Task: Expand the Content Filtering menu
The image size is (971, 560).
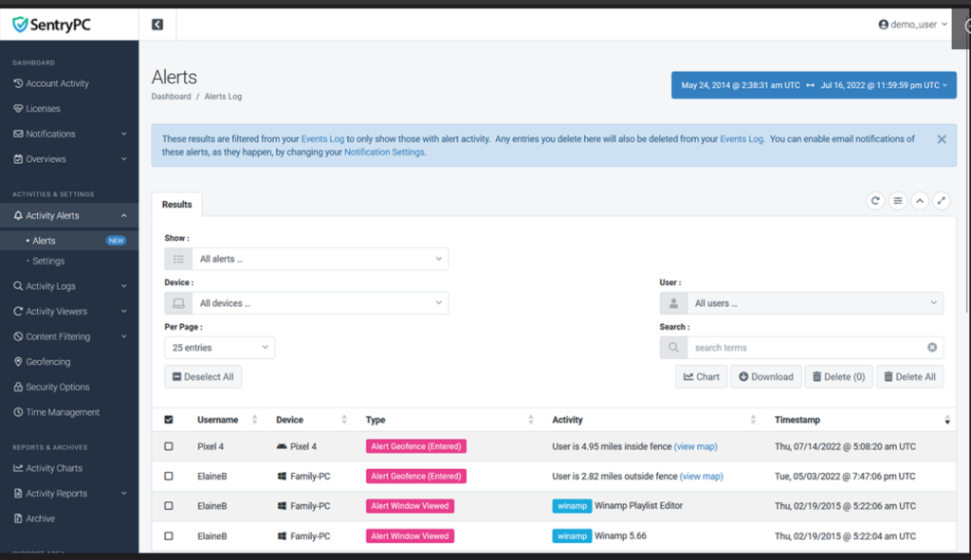Action: tap(68, 336)
